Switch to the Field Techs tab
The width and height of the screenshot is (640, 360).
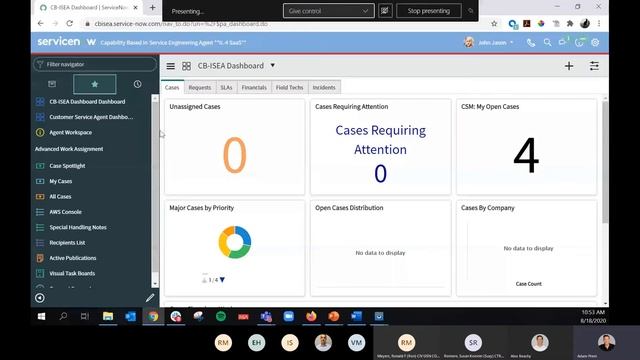(x=289, y=87)
